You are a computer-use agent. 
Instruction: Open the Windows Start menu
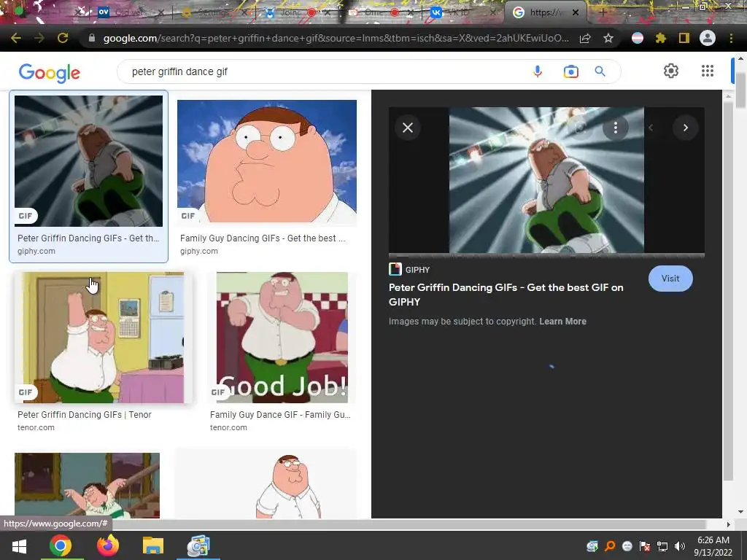pyautogui.click(x=19, y=546)
